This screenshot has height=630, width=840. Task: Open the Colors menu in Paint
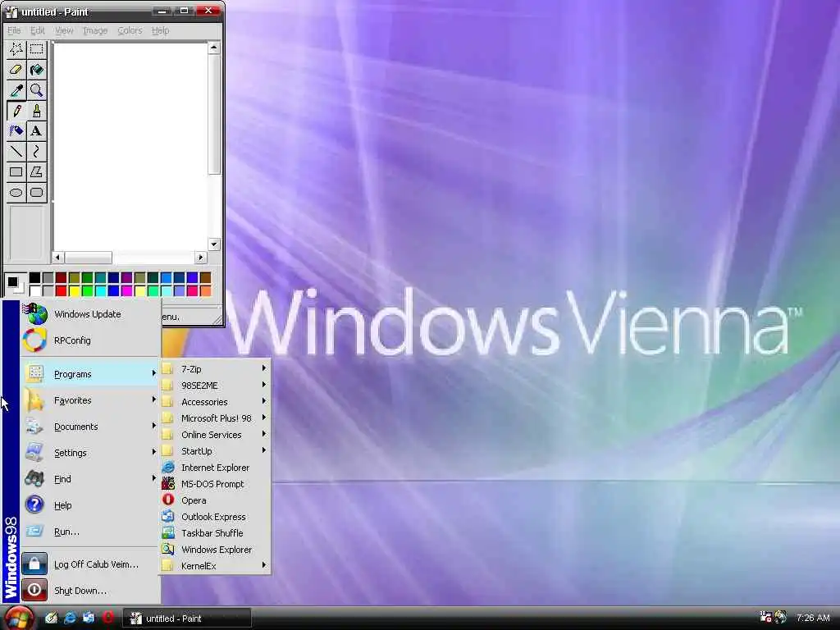(x=130, y=30)
